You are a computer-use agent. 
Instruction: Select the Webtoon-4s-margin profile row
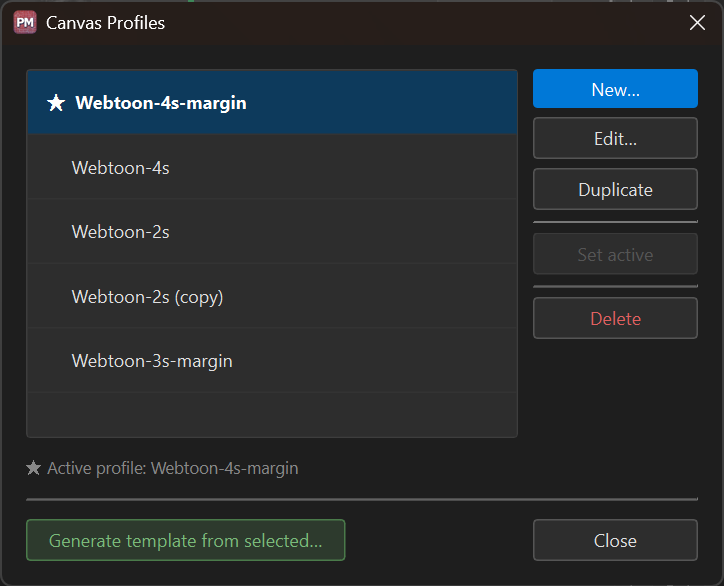(x=272, y=103)
